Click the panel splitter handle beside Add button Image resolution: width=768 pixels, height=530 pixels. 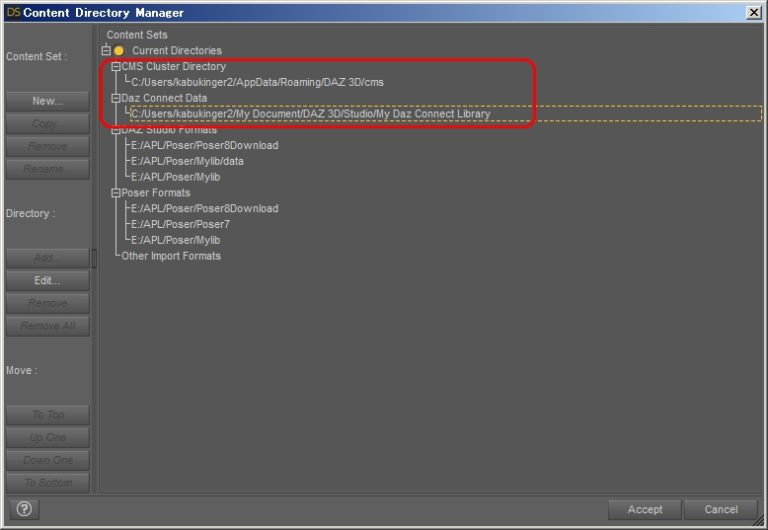click(95, 259)
